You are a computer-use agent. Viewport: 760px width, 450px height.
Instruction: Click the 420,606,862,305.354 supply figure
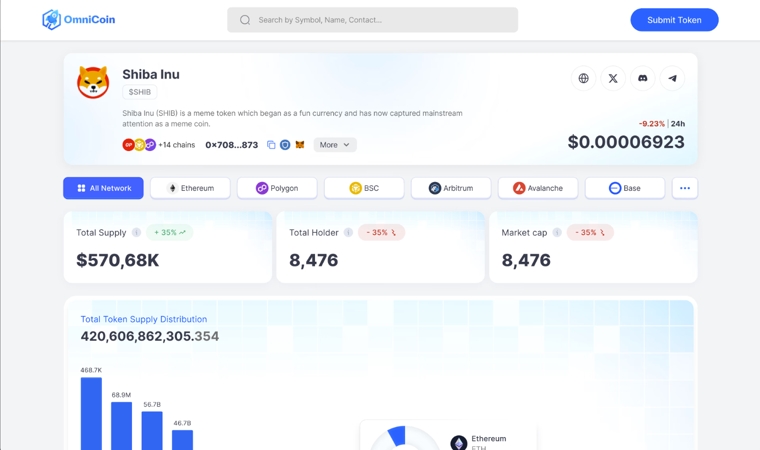click(150, 336)
